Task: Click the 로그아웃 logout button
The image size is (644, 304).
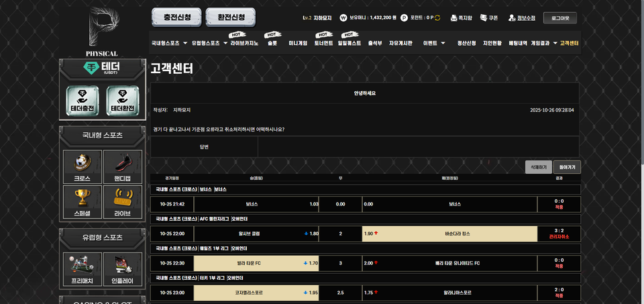Action: pyautogui.click(x=559, y=18)
